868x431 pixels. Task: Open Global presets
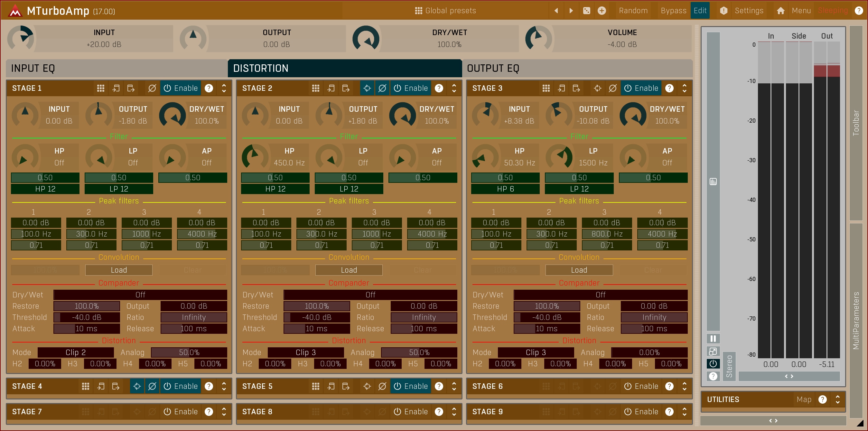click(445, 11)
